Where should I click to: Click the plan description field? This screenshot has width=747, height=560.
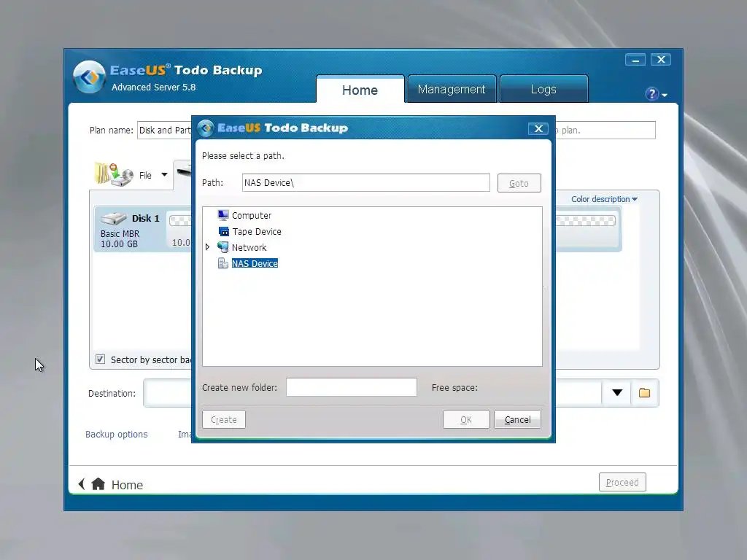tap(605, 130)
